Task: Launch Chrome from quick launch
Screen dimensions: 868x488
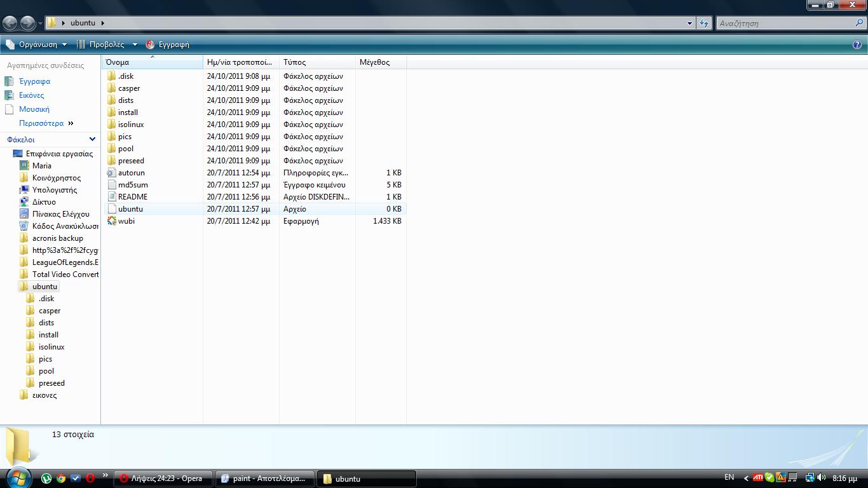Action: pos(61,478)
